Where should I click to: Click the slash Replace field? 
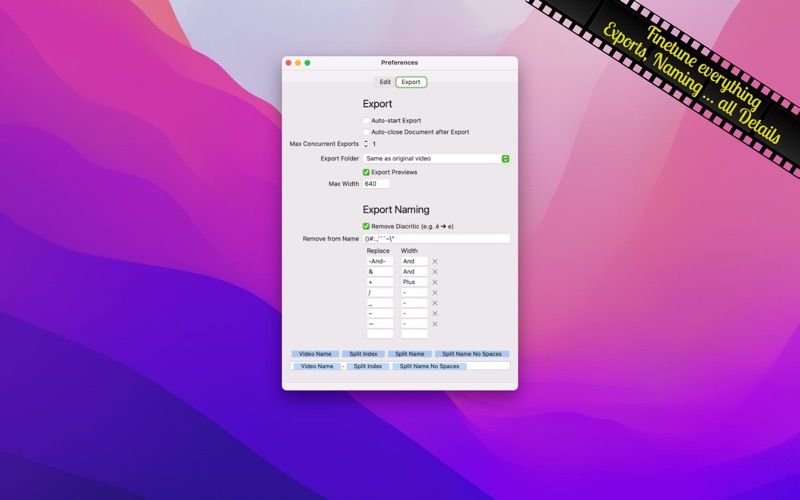coord(380,293)
